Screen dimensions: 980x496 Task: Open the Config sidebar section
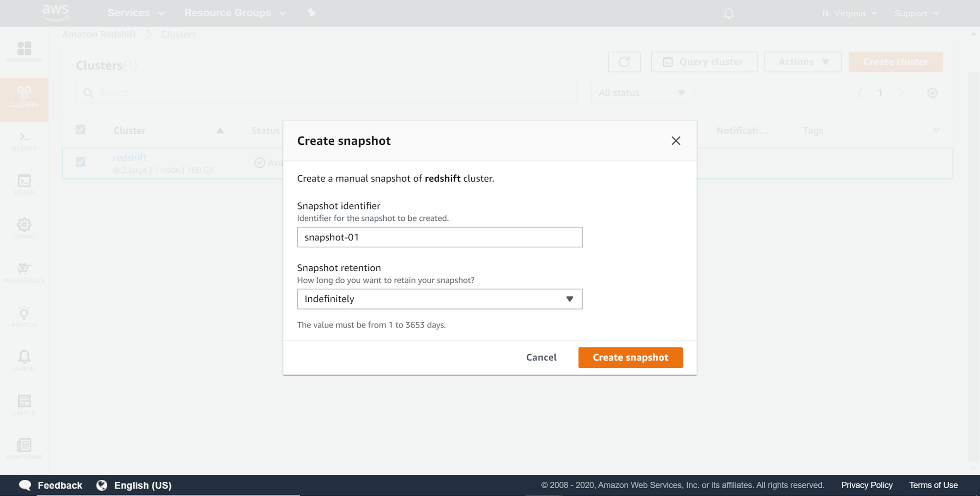pos(24,228)
